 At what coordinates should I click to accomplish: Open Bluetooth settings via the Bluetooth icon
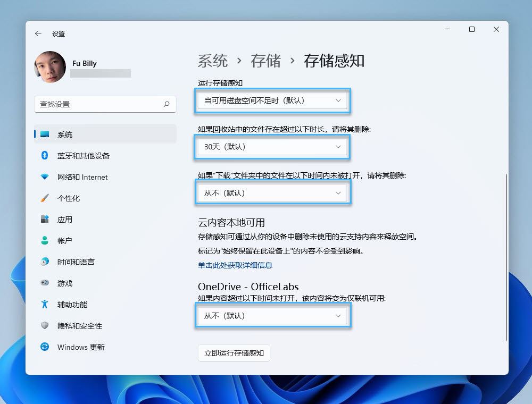pyautogui.click(x=45, y=155)
